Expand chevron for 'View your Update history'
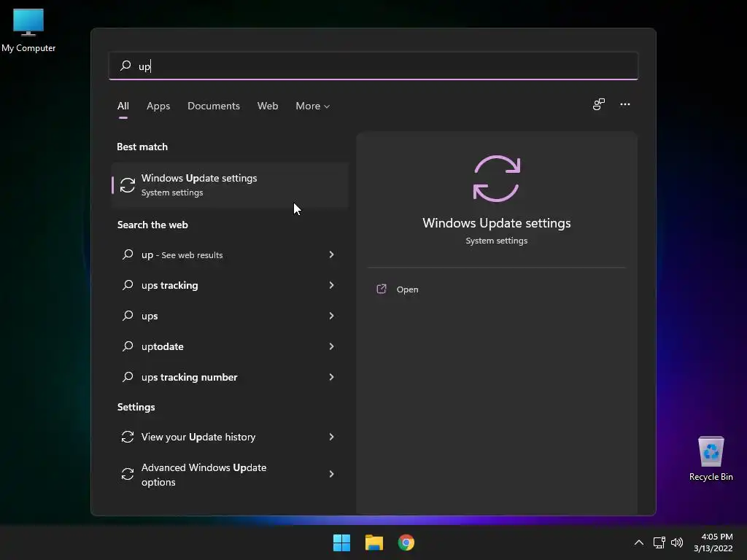This screenshot has width=747, height=560. (332, 437)
